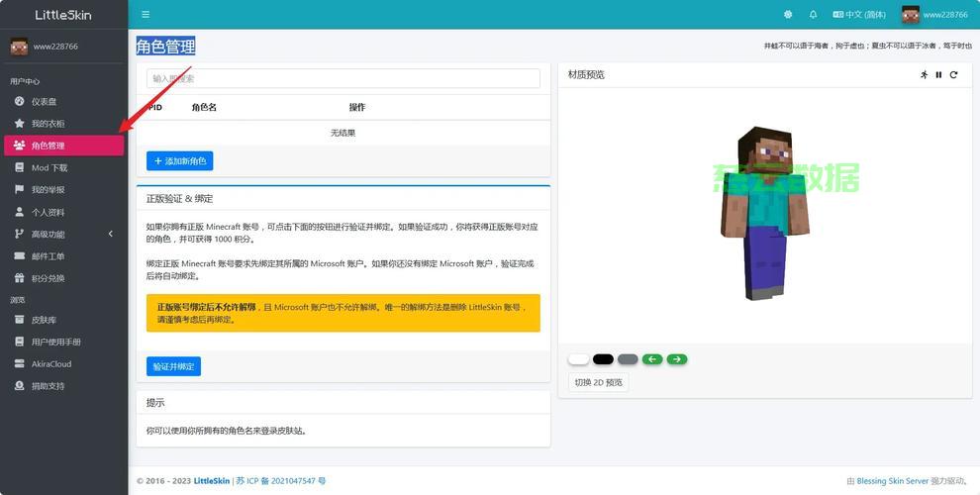Click the 正版验证 & 绑定 card heading
Screen dimensions: 980x495
[180, 199]
